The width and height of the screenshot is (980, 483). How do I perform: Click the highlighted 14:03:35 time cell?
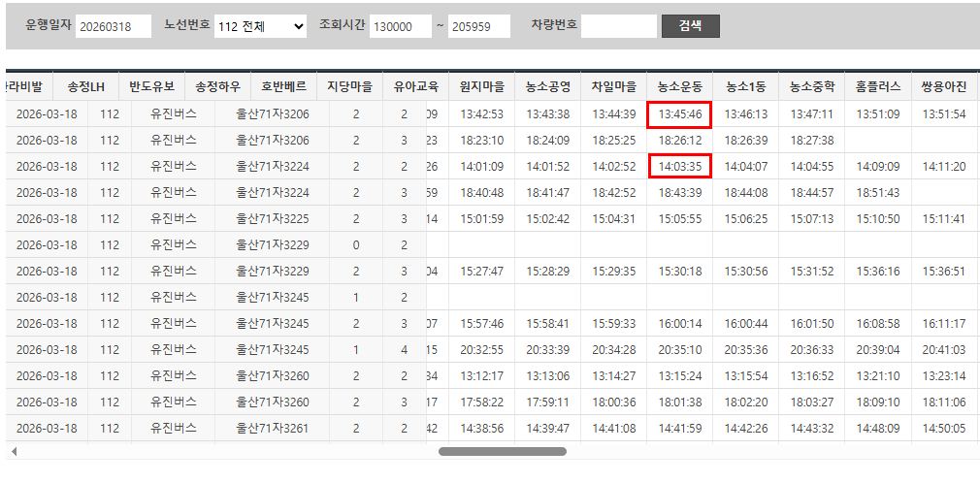pyautogui.click(x=680, y=167)
